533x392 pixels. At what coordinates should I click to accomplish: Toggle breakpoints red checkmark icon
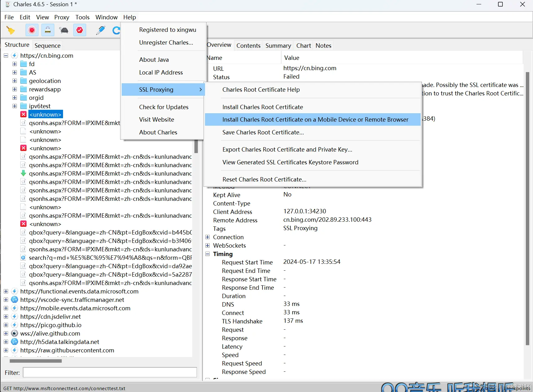pyautogui.click(x=80, y=30)
